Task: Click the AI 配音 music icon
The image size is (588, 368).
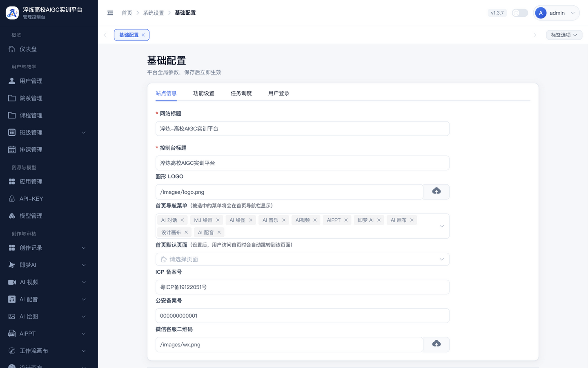Action: click(x=12, y=299)
